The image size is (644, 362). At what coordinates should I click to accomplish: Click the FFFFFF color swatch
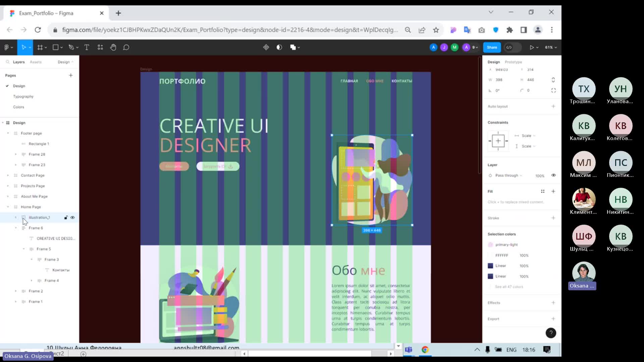[x=490, y=255]
